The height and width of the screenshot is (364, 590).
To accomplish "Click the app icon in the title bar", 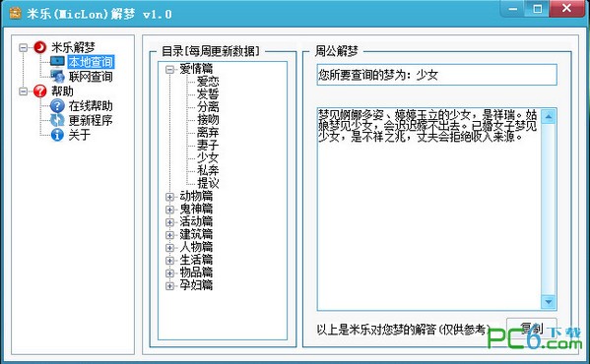I will click(15, 14).
